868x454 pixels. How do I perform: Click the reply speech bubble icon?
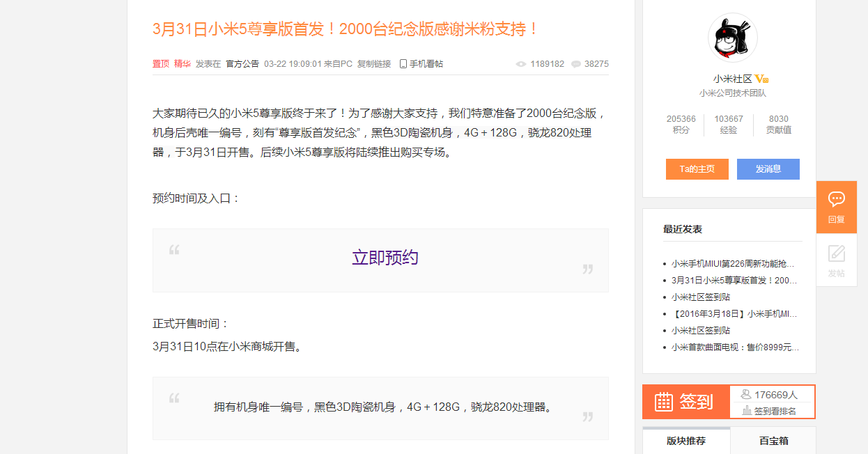point(837,199)
